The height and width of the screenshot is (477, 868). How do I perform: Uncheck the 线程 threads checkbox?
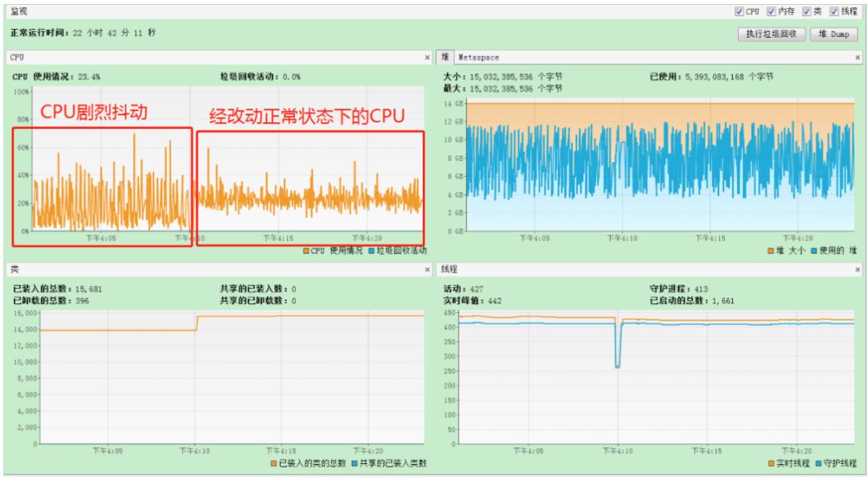[833, 11]
